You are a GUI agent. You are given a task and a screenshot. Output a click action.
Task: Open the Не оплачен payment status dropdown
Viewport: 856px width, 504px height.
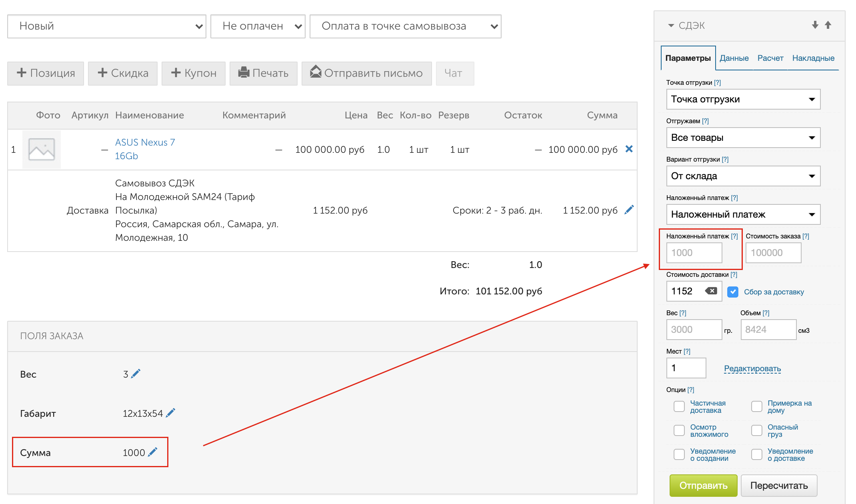pyautogui.click(x=258, y=26)
